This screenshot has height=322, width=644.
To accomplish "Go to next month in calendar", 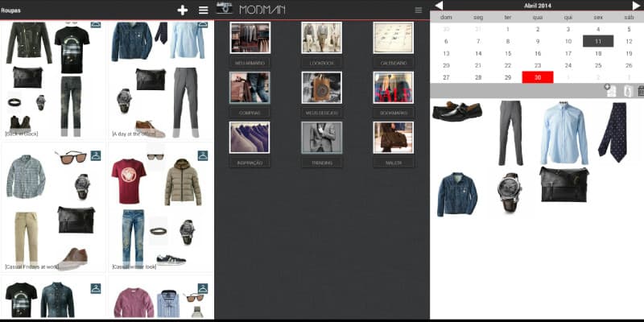I will tap(636, 6).
